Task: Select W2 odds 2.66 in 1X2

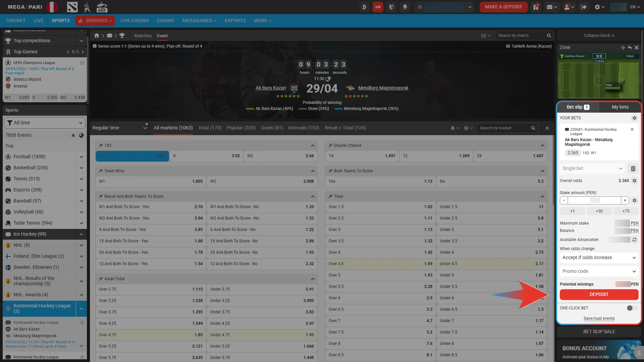Action: coord(280,156)
